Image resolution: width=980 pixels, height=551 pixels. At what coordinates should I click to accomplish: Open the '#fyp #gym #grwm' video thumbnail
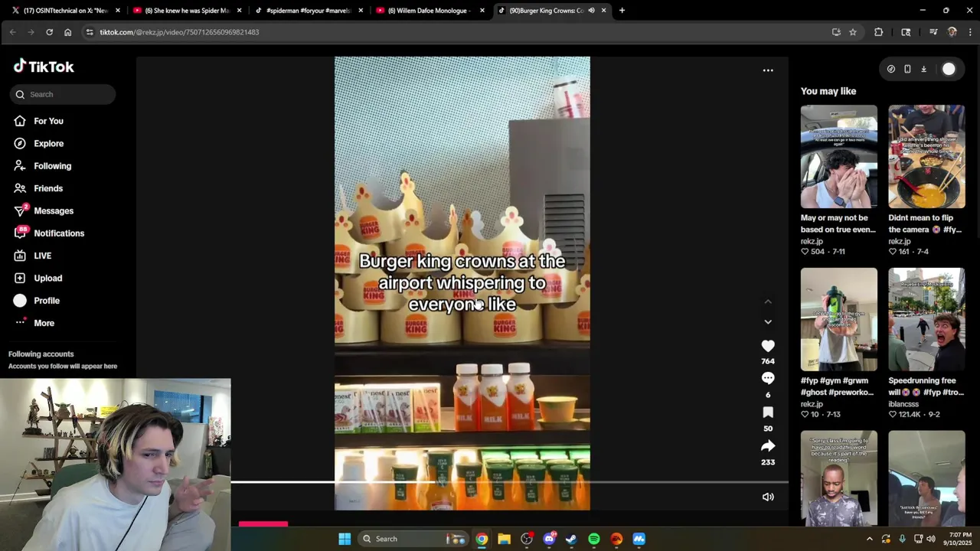839,320
